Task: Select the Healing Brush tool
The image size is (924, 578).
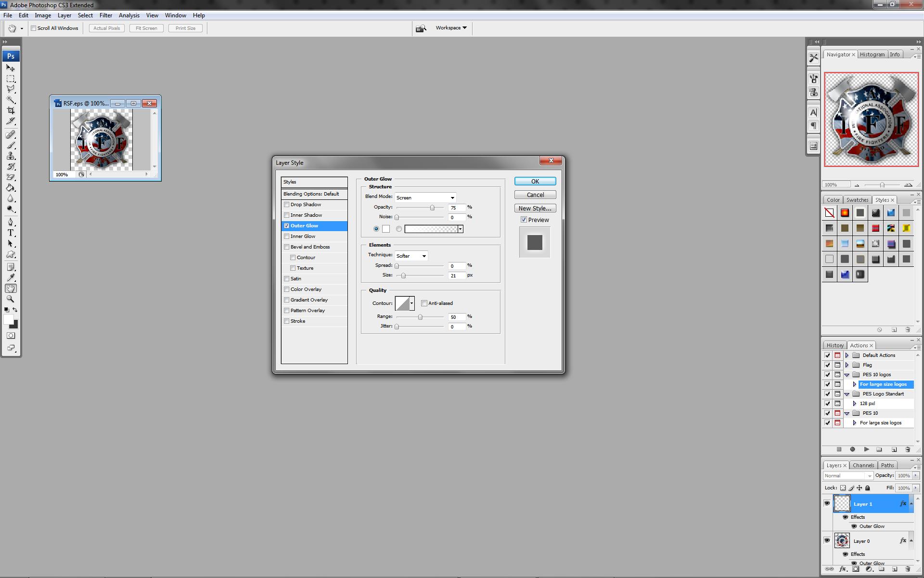Action: pos(11,134)
